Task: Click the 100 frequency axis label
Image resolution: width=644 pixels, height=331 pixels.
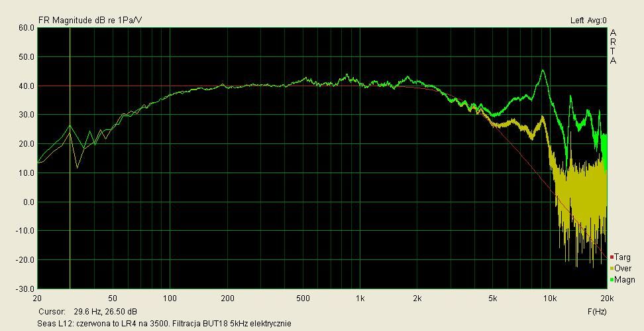Action: 170,298
